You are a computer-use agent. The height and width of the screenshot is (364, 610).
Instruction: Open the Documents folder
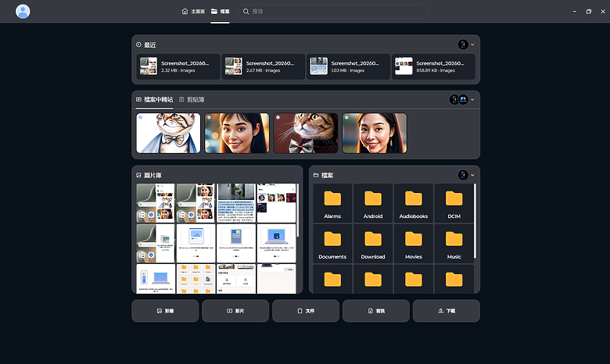click(332, 244)
